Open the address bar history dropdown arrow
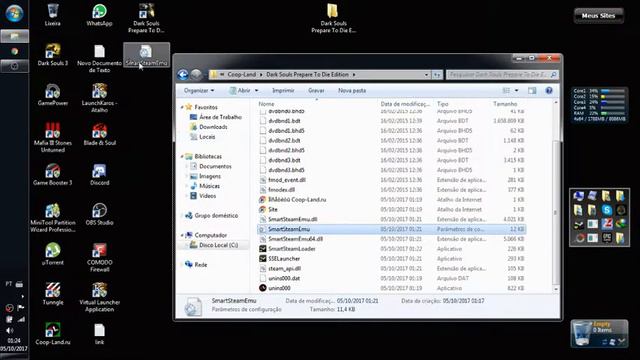The image size is (640, 360). pos(426,75)
